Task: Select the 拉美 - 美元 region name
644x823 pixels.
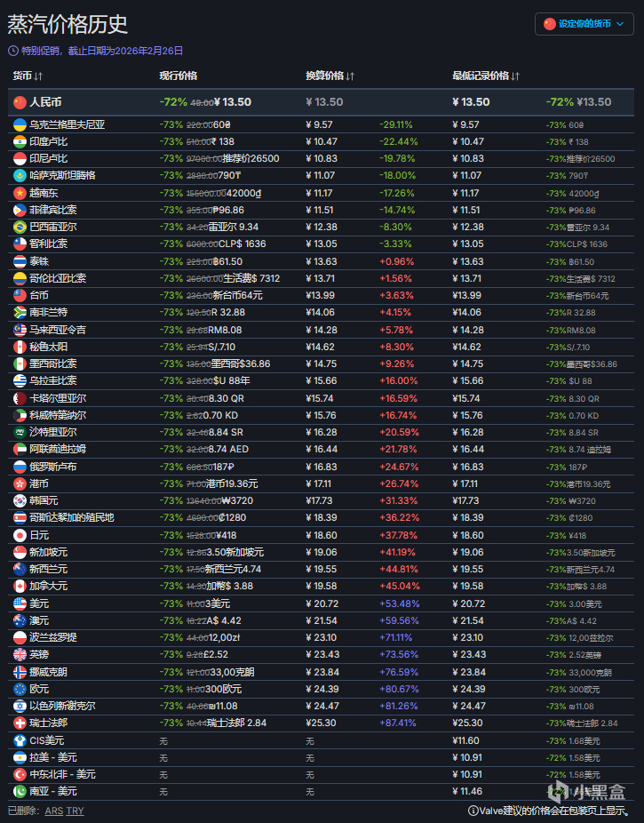Action: (x=53, y=757)
